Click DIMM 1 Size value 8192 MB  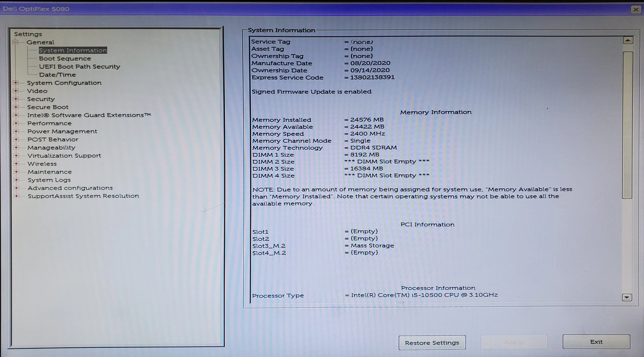point(364,155)
